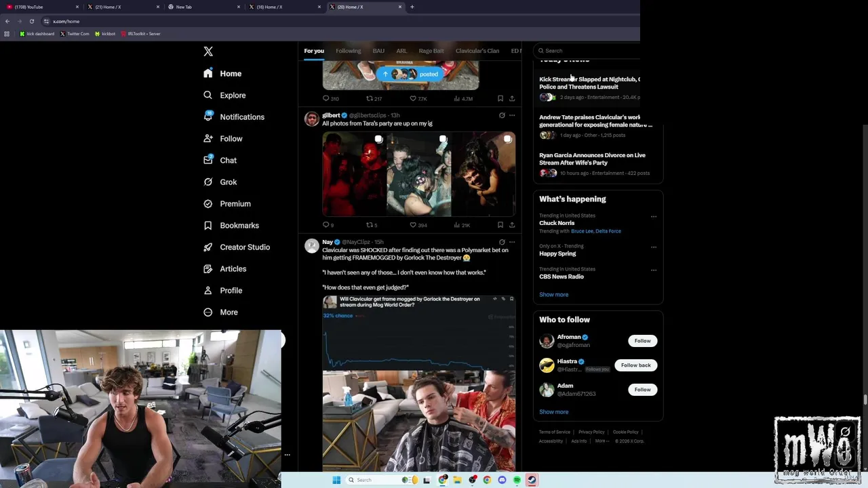Open the Rage Bait tab
This screenshot has height=488, width=868.
(431, 51)
